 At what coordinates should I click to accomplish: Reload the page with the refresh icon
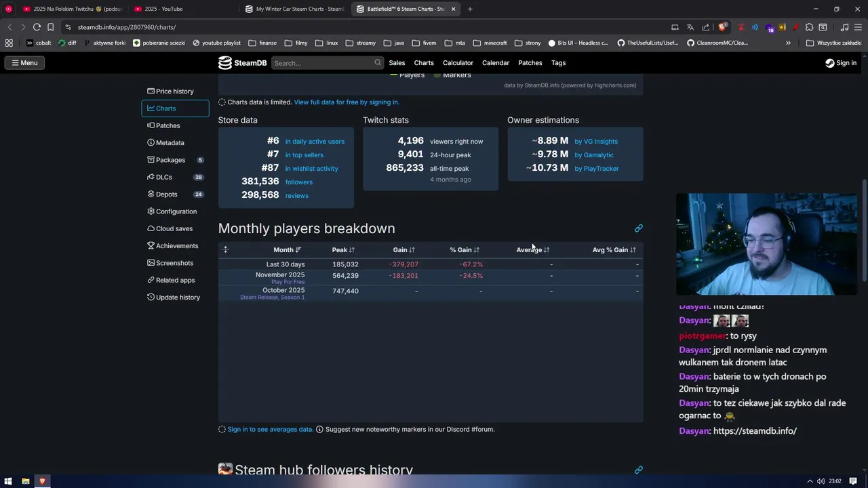tap(37, 27)
